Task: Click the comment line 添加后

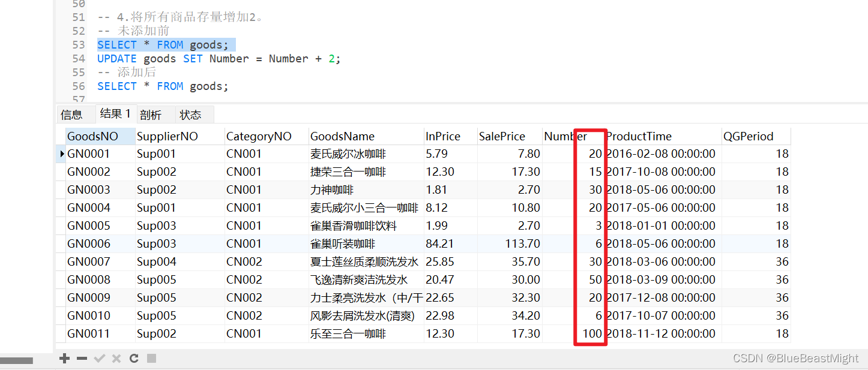Action: 127,73
